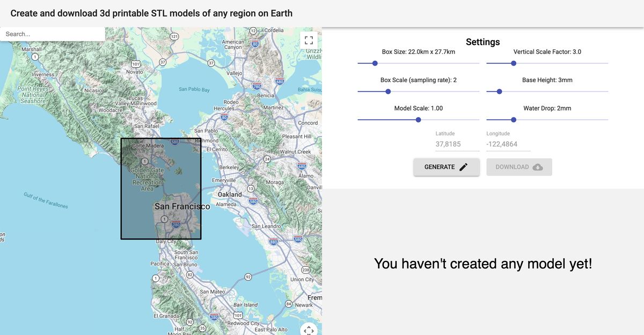Click the San Mateo map label
Viewport: 644px width, 335px height.
[213, 292]
